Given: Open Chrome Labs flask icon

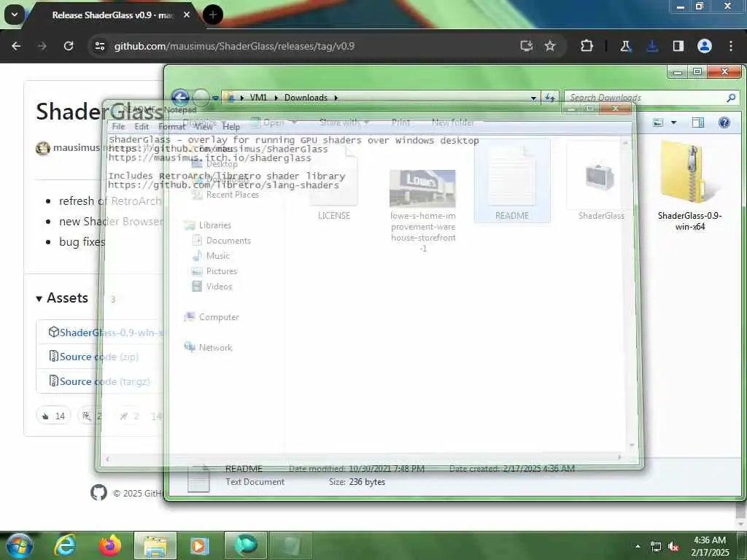Looking at the screenshot, I should (x=625, y=46).
